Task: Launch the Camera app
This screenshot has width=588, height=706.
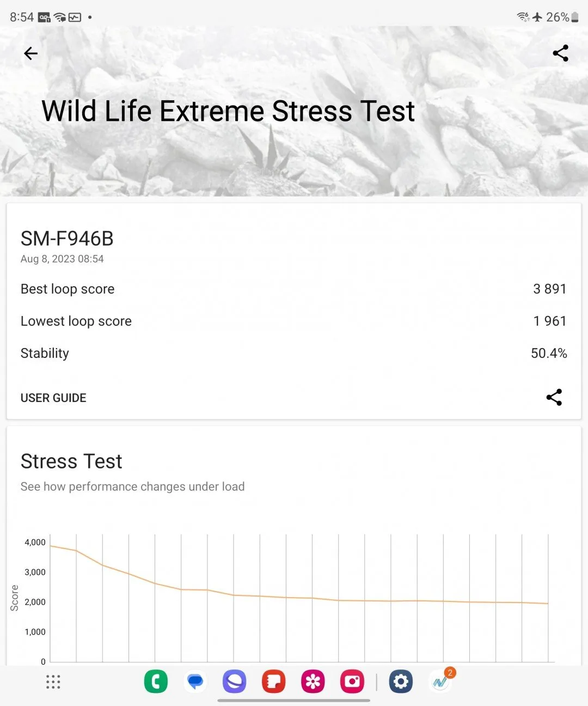Action: (x=352, y=682)
